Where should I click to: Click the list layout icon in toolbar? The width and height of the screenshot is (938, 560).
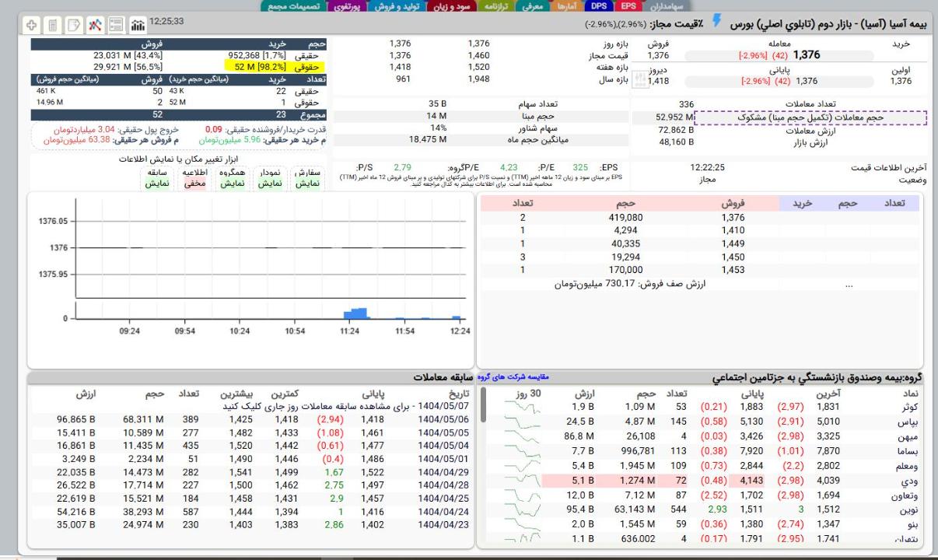coord(117,25)
